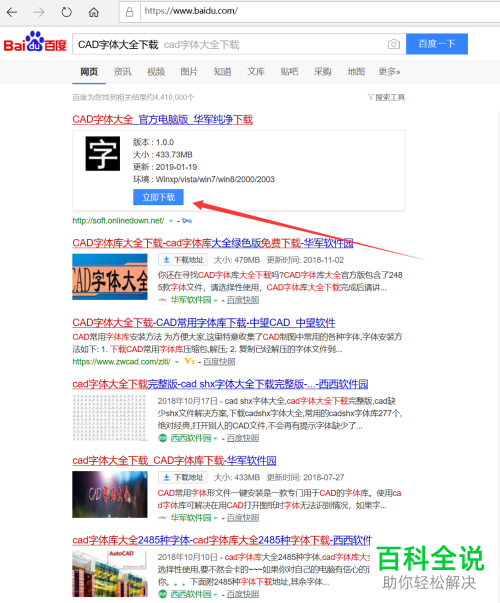The image size is (500, 603).
Task: Expand 西西软件园 dropdown under 2485种字体 result
Action: (215, 595)
